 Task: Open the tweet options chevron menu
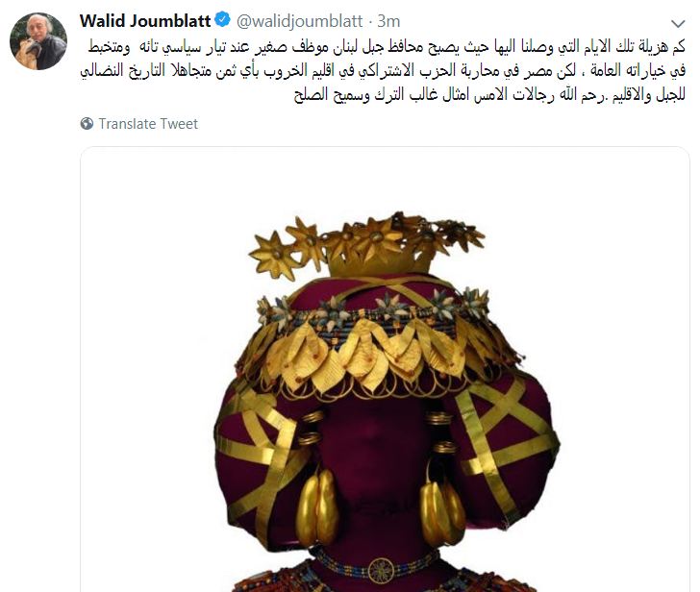tap(678, 23)
